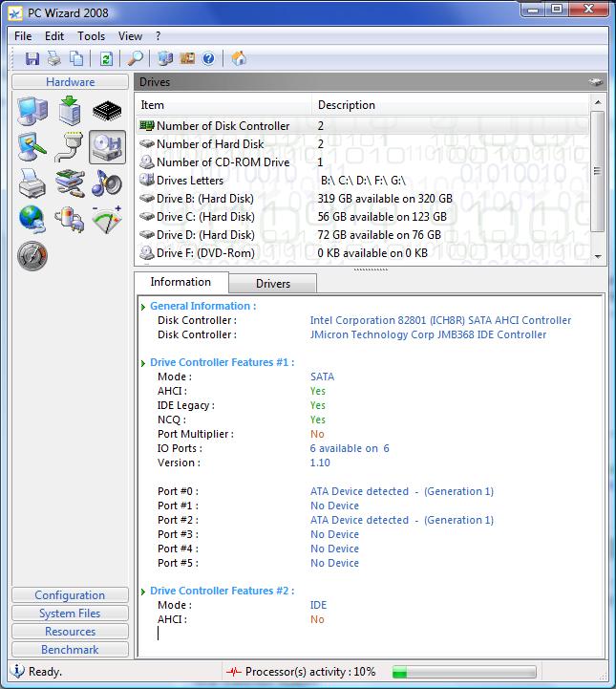616x689 pixels.
Task: Select the Number of Disk Controller row
Action: point(362,126)
